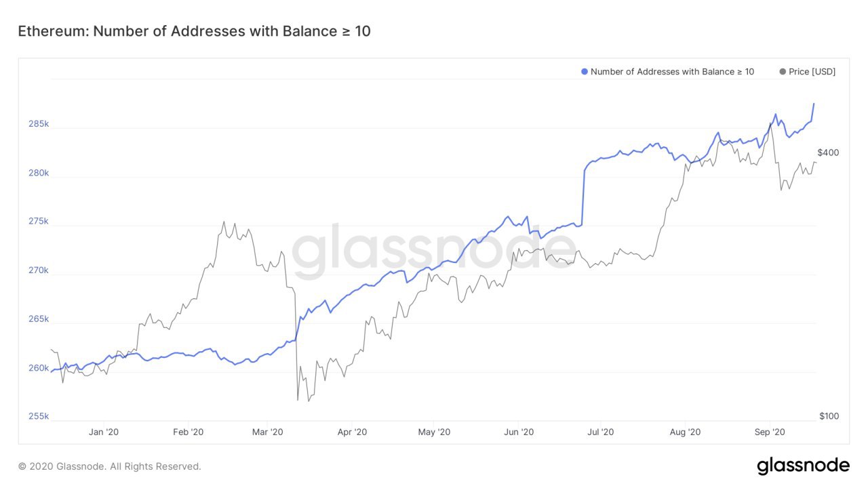Image resolution: width=868 pixels, height=488 pixels.
Task: Select the Jan '20 x-axis label
Action: (x=104, y=432)
